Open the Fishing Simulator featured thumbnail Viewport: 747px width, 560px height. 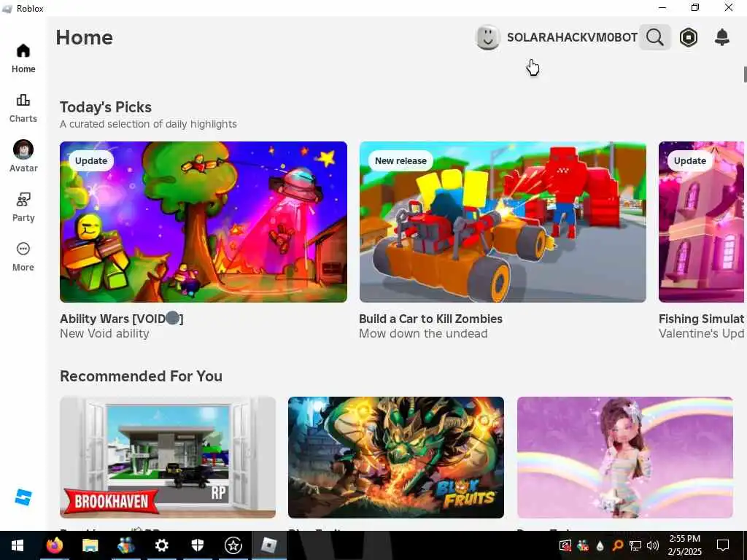pos(701,222)
